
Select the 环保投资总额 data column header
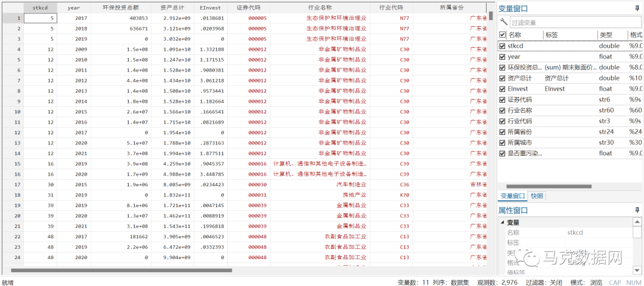pyautogui.click(x=120, y=8)
